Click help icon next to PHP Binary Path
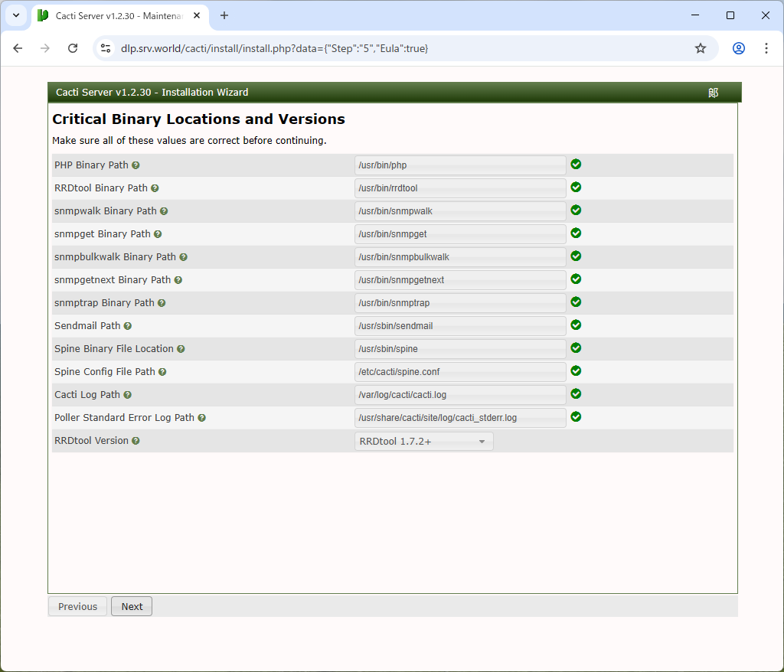784x672 pixels. pos(136,165)
